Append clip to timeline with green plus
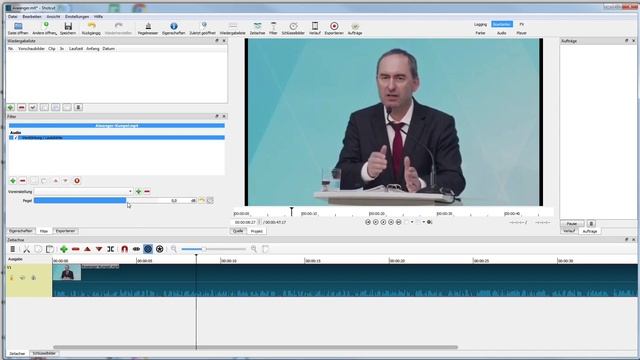Viewport: 640px width, 360px height. click(x=64, y=249)
